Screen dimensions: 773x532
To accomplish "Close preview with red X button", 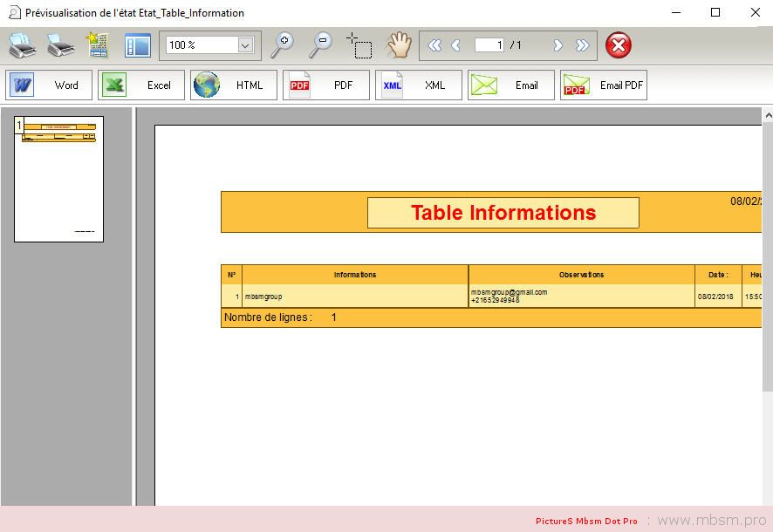I will coord(618,45).
